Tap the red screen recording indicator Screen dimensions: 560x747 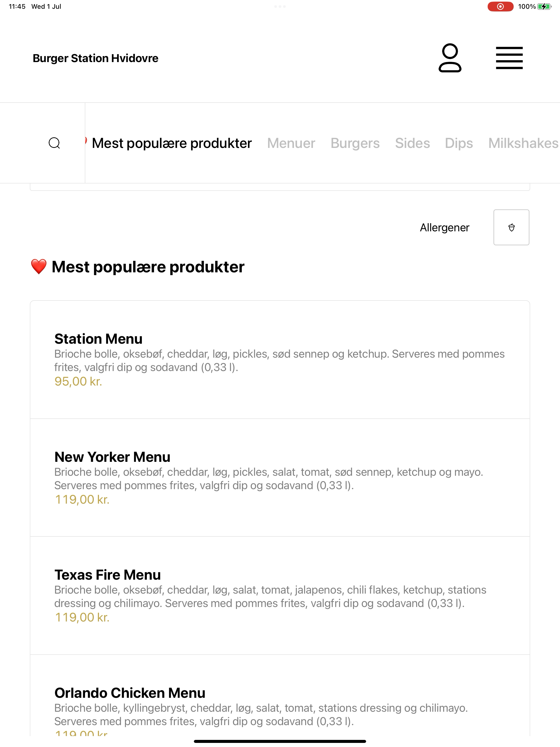[500, 6]
